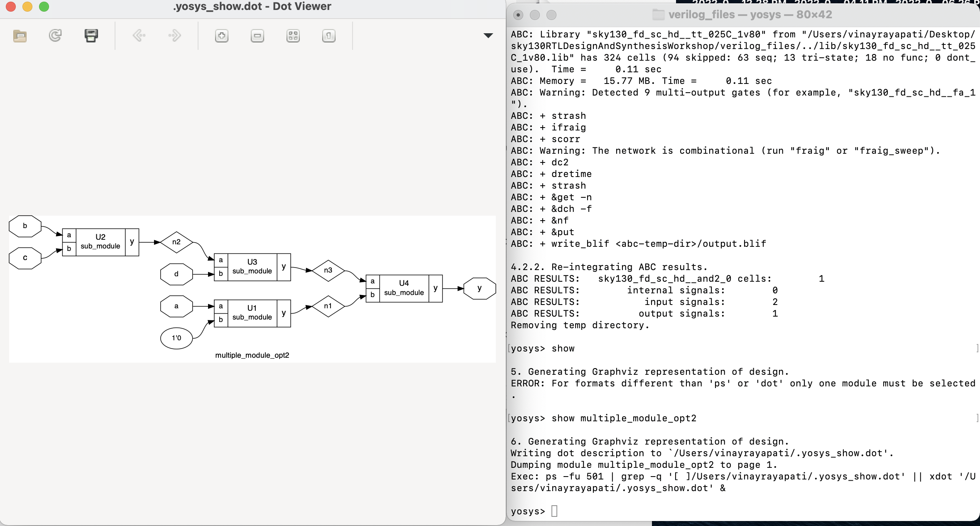Select the U4 sub_module node
Viewport: 980px width, 526px height.
(x=403, y=288)
